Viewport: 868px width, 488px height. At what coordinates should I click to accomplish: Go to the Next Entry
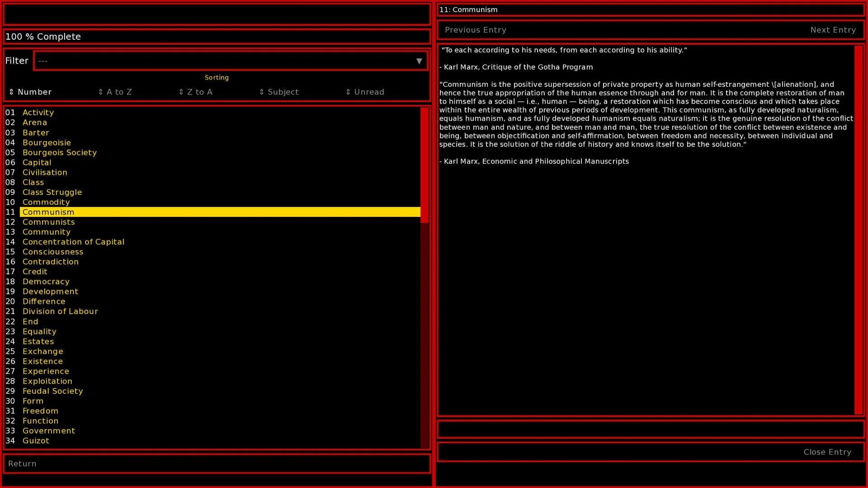(833, 30)
